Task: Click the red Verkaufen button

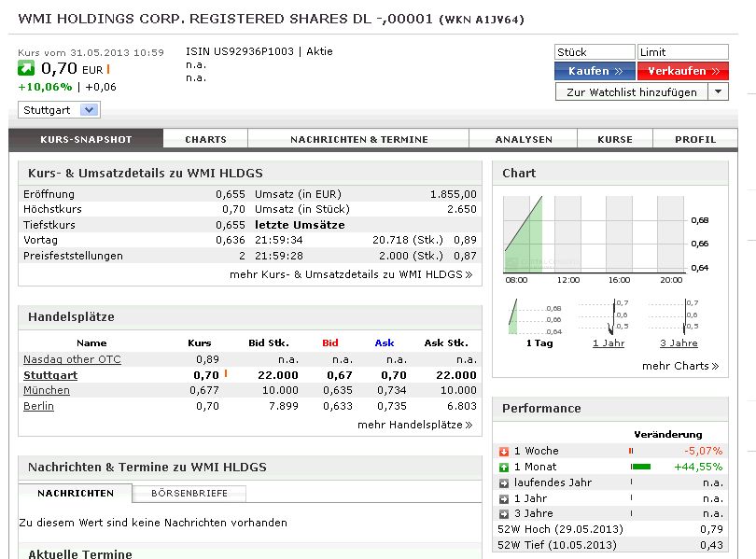Action: 682,71
